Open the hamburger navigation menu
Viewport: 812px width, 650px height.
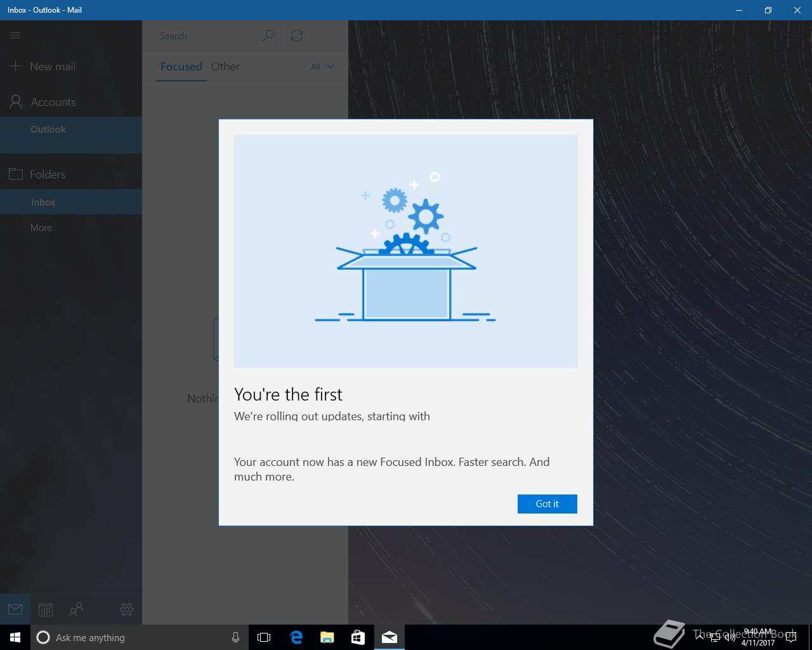tap(15, 36)
